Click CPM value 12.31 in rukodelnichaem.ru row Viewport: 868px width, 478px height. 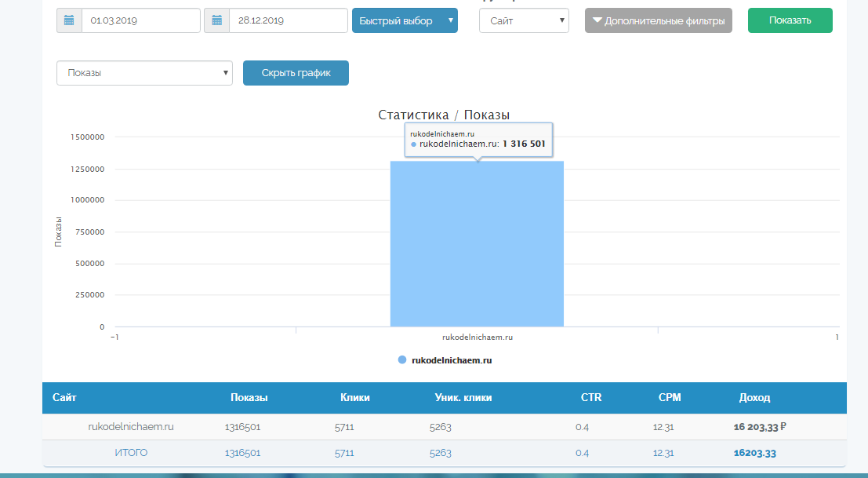(x=663, y=427)
